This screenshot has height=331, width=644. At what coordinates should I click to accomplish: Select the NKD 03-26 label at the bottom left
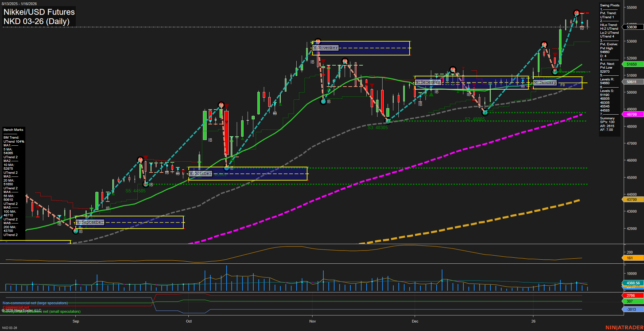click(x=9, y=328)
